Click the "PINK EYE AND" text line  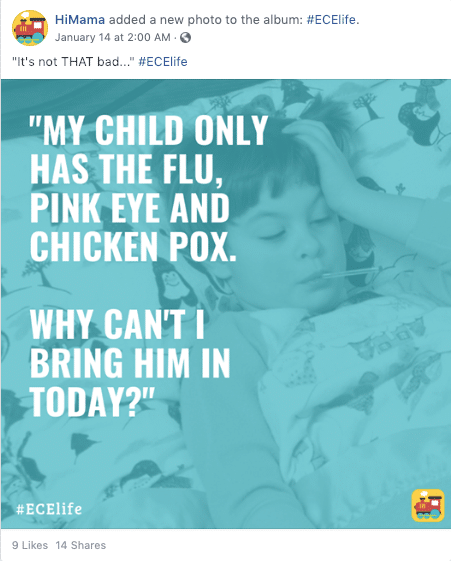click(130, 208)
